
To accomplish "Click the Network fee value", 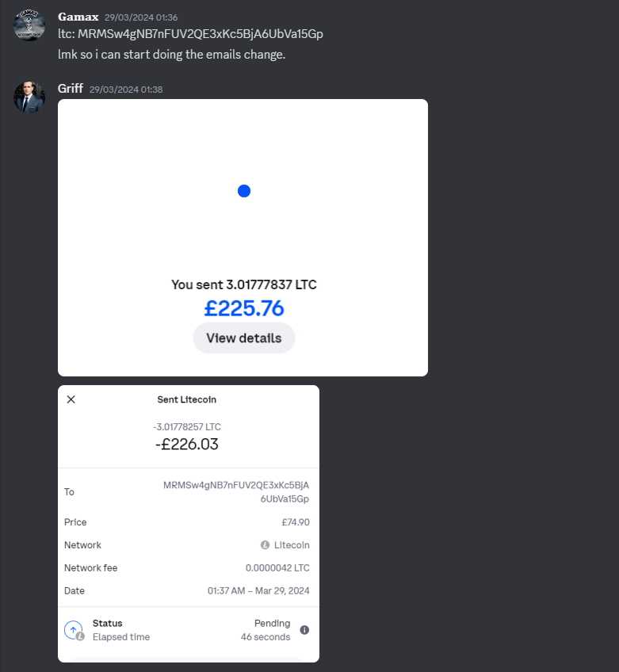I will pos(277,568).
